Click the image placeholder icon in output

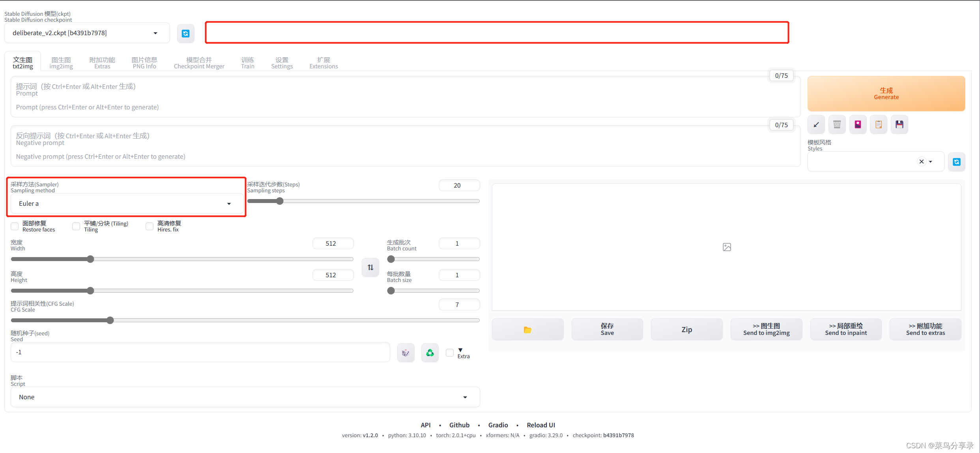pyautogui.click(x=727, y=247)
